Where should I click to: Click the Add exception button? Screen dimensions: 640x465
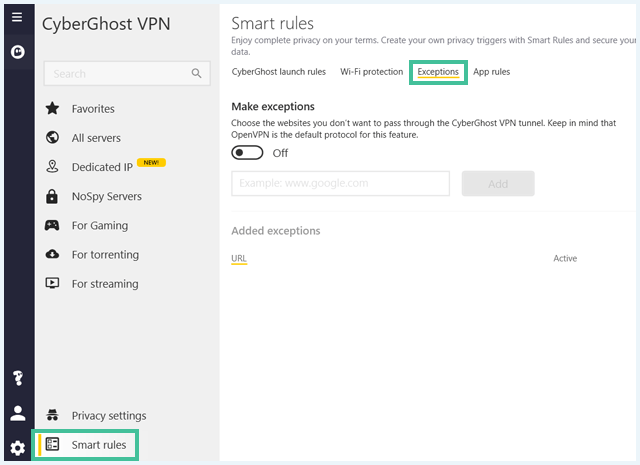point(498,183)
